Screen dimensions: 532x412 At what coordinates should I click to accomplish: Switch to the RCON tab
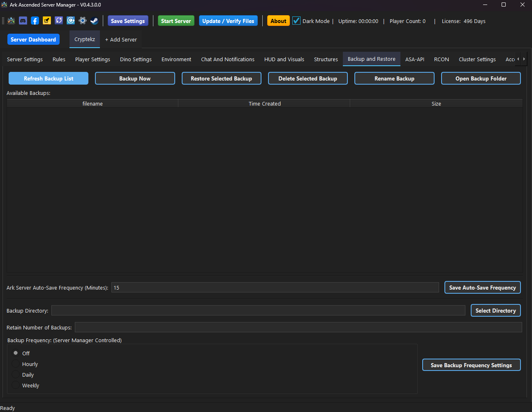tap(442, 59)
